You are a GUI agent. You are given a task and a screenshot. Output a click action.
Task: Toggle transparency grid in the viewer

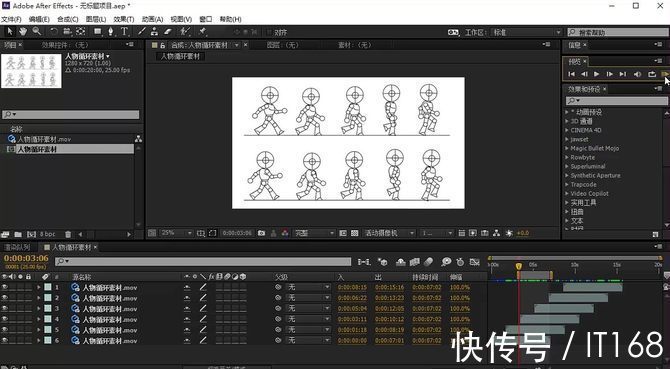[354, 233]
